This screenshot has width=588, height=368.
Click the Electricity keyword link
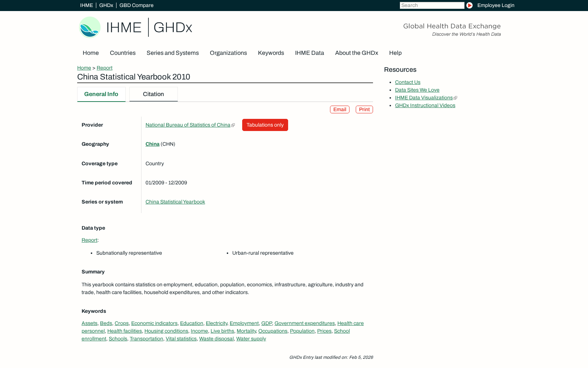pyautogui.click(x=216, y=323)
